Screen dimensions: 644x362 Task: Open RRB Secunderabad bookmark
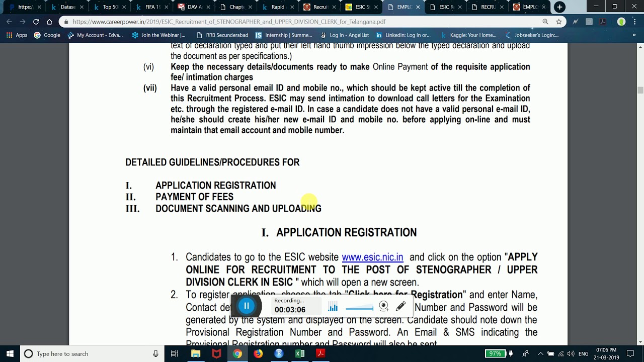click(222, 35)
